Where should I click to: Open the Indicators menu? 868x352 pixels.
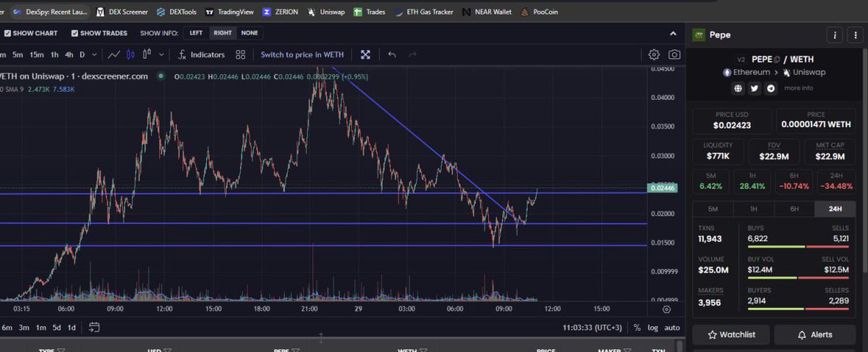pos(202,54)
